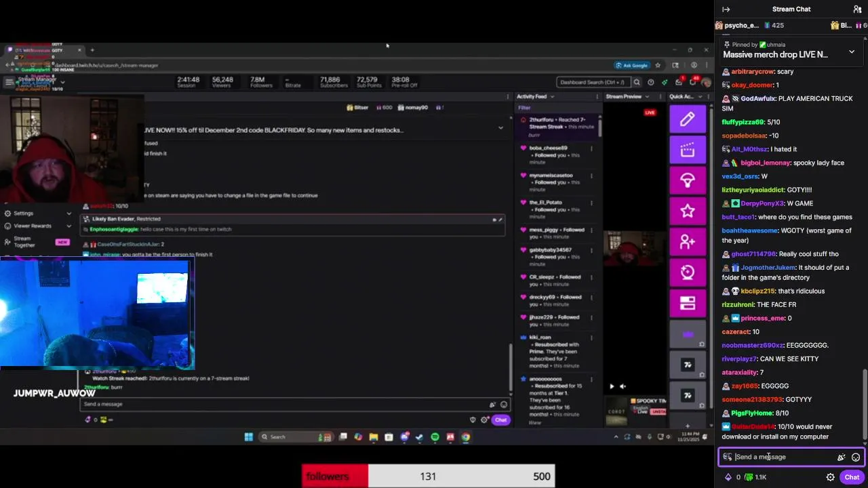Click username PigsFlyHome in chat
Screen dimensions: 868x488
point(753,413)
